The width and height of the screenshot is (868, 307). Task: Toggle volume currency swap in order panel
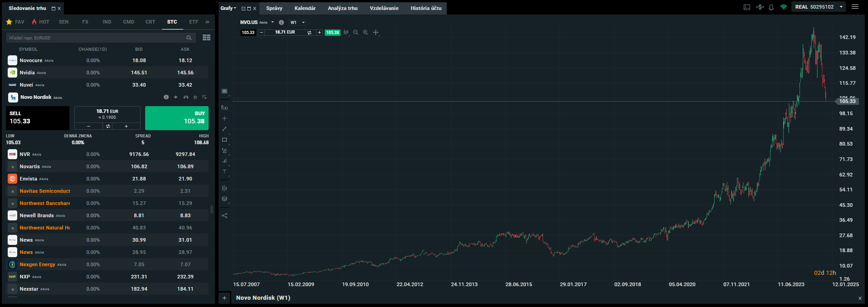point(108,126)
